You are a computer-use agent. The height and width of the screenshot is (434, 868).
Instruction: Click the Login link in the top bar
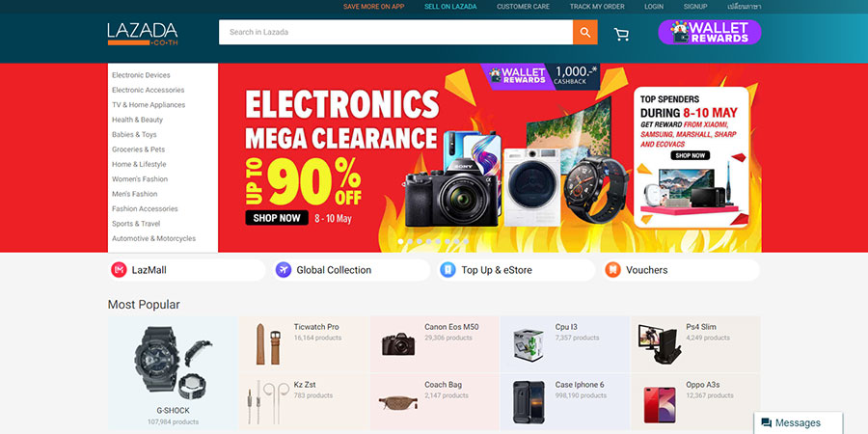(654, 7)
